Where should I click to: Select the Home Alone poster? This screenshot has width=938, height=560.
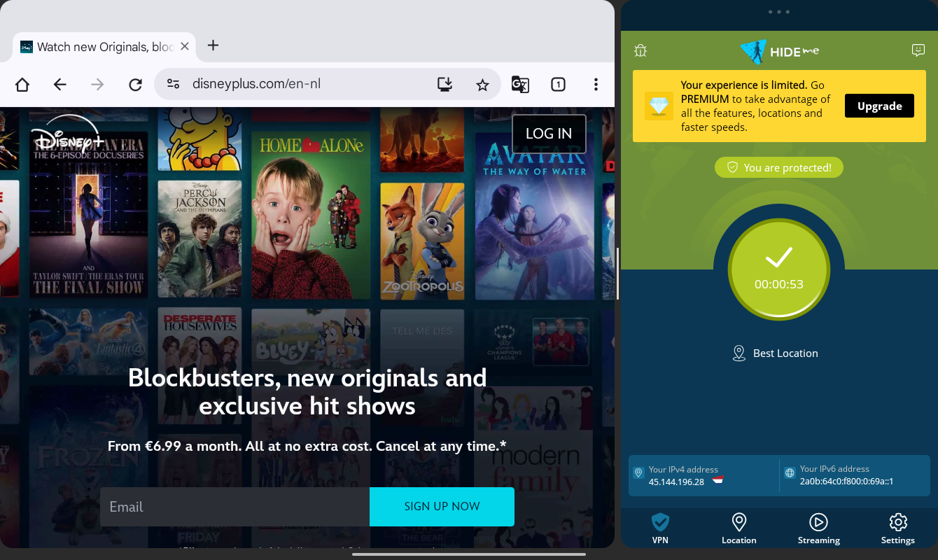(311, 215)
